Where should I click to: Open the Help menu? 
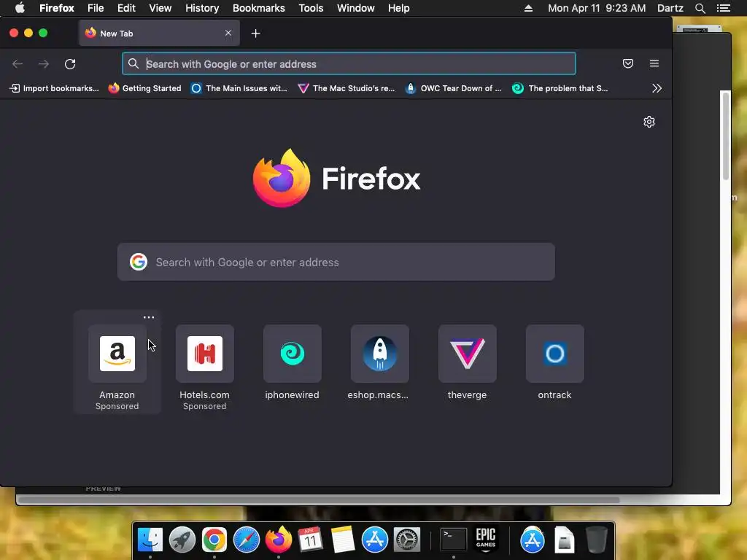pyautogui.click(x=399, y=8)
